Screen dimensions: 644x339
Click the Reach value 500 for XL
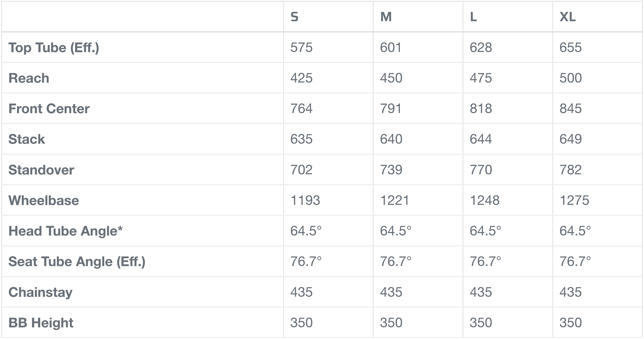pyautogui.click(x=570, y=78)
